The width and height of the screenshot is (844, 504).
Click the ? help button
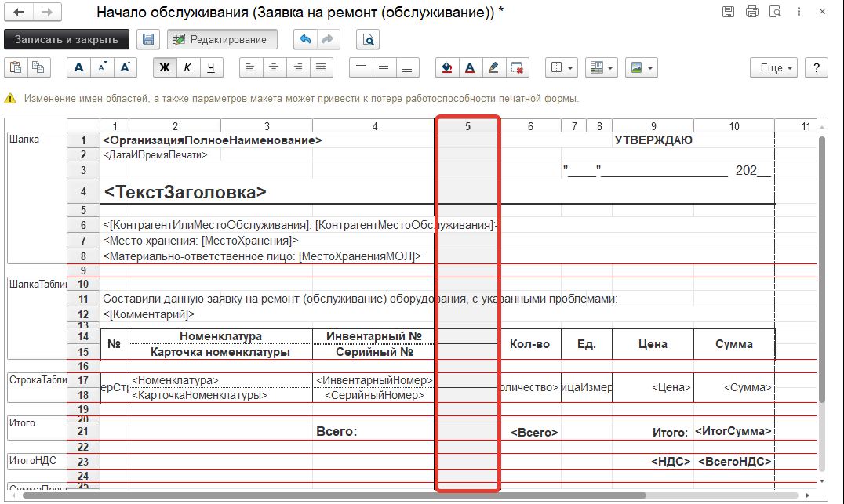point(816,67)
